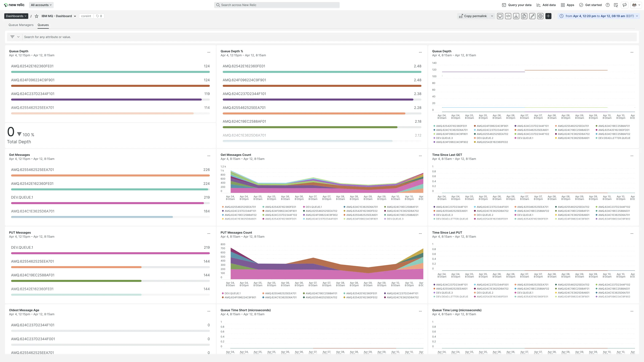Select the Queues tab
This screenshot has width=644, height=362.
(43, 25)
